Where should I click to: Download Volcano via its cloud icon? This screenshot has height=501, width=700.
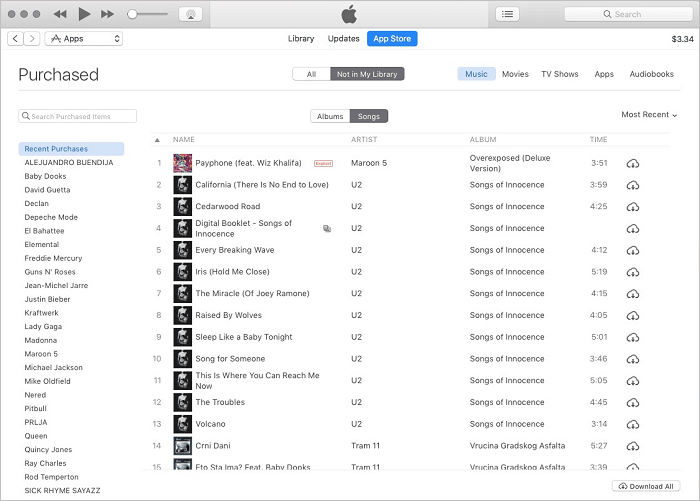[633, 424]
